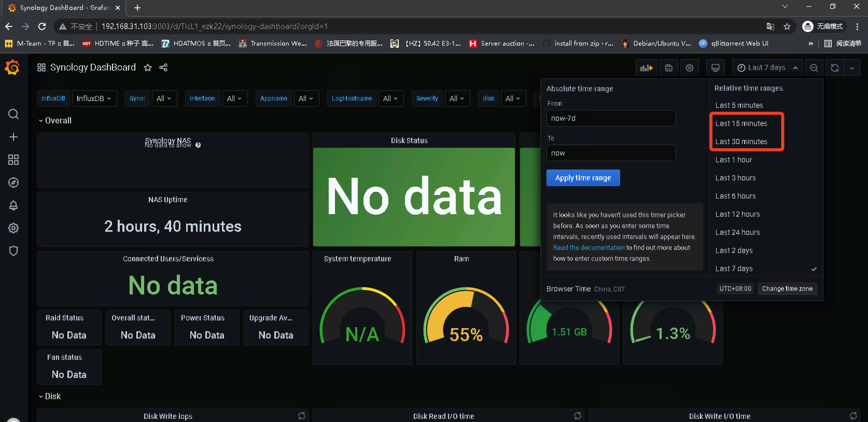Open the search dashboards sidebar icon
Image resolution: width=868 pixels, height=422 pixels.
click(13, 114)
